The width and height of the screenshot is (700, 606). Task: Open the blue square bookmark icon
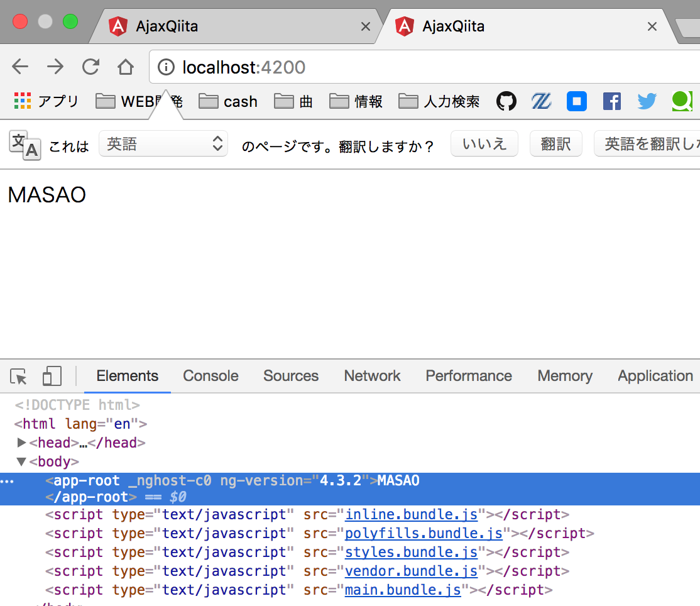(576, 101)
